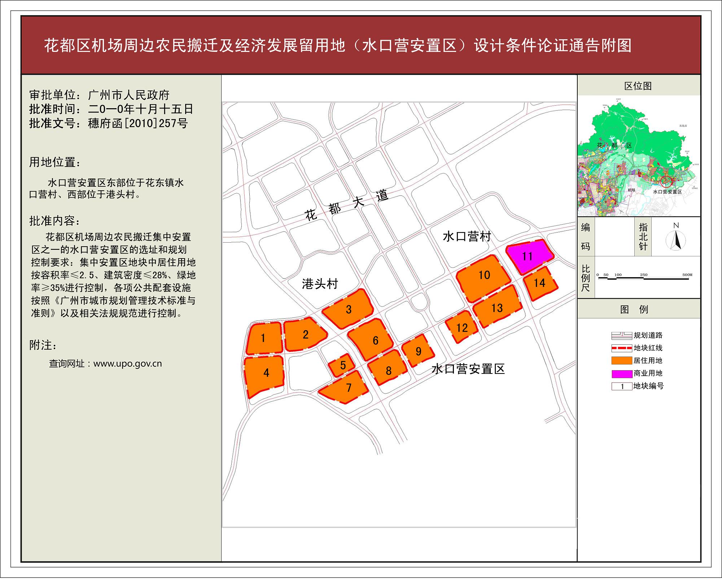
Task: Click the red circle on location map
Action: (666, 181)
